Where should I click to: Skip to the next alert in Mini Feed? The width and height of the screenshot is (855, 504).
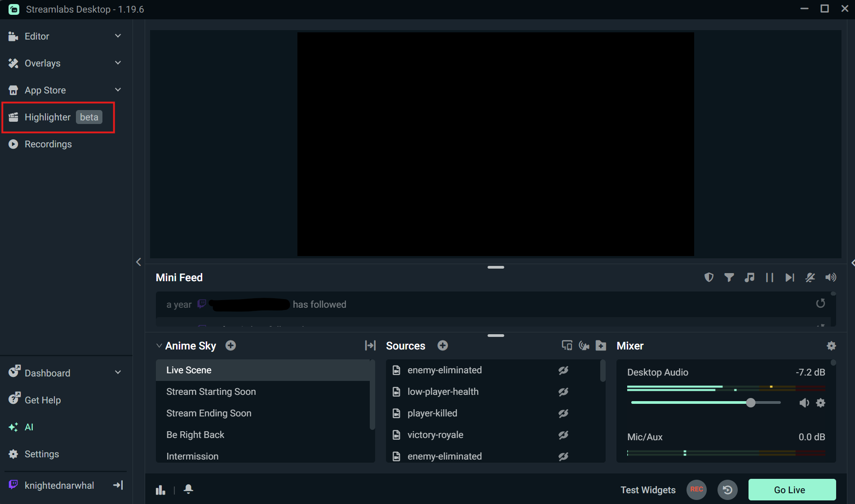coord(789,278)
